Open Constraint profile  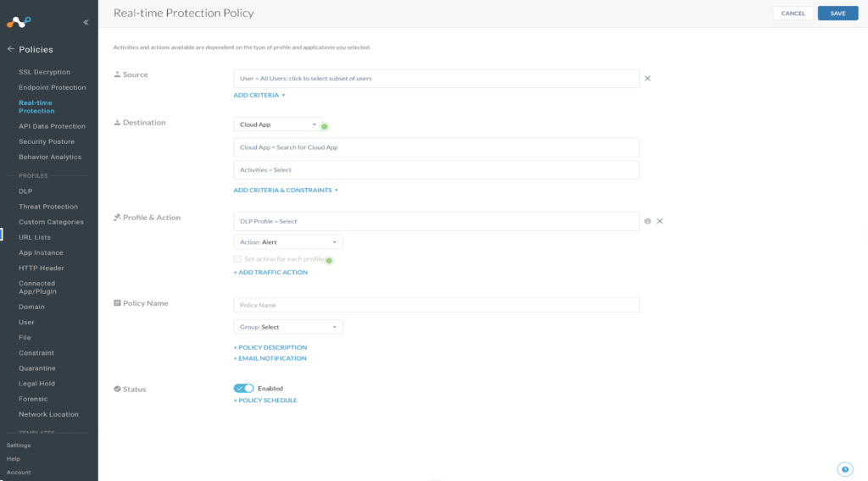pyautogui.click(x=36, y=353)
